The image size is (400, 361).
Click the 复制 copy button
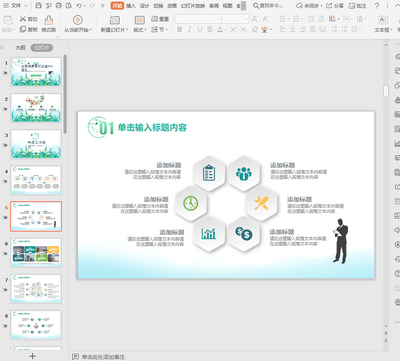point(29,30)
